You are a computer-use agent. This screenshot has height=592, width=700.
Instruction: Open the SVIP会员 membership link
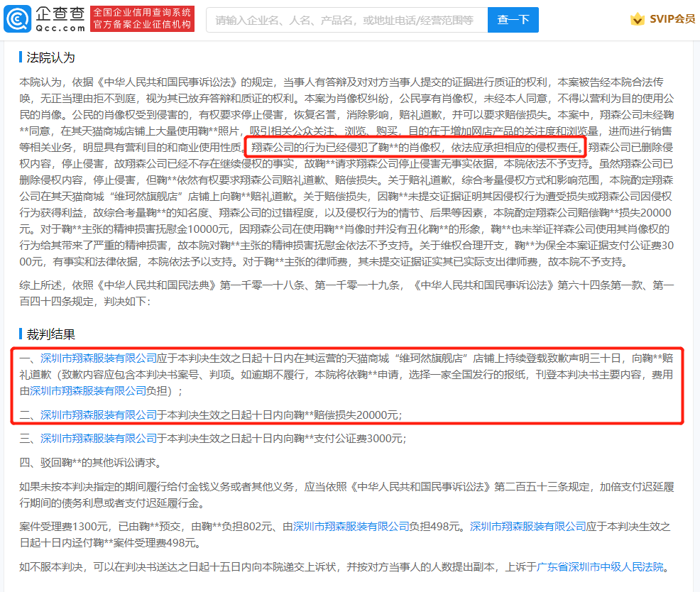tap(672, 19)
